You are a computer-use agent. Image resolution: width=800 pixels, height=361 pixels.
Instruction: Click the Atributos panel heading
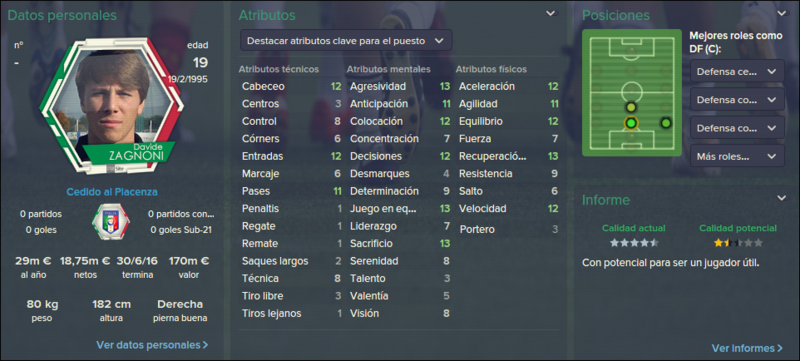pyautogui.click(x=267, y=15)
